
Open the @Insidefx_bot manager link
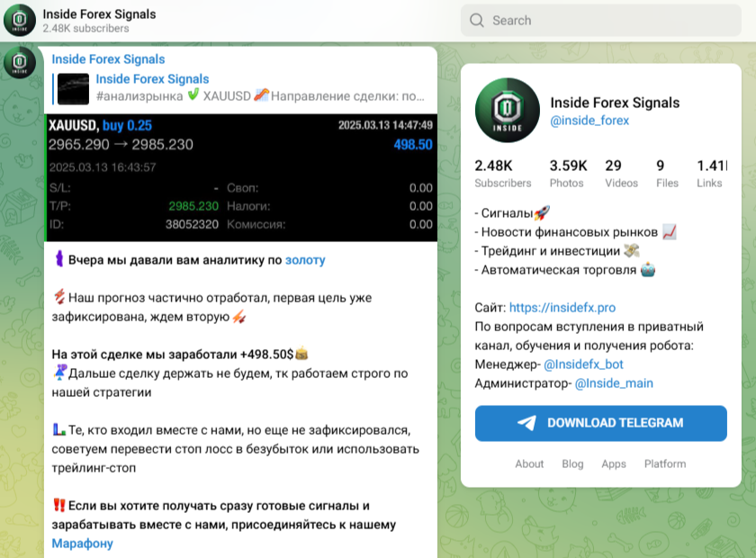tap(583, 364)
